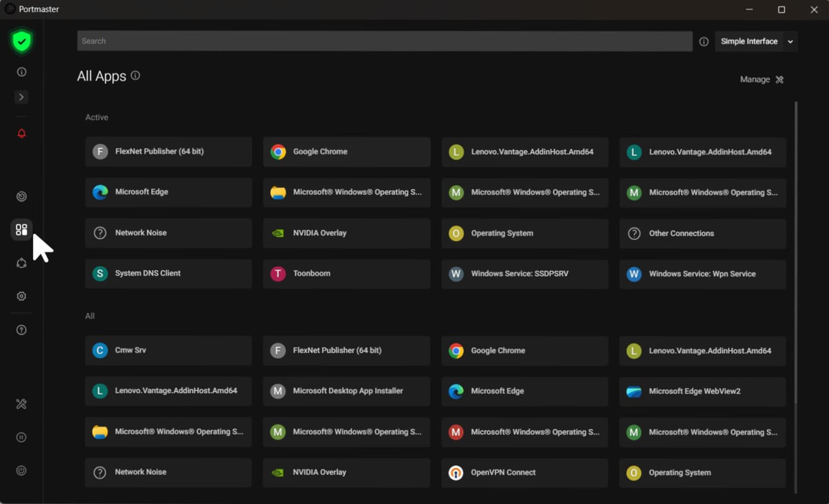
Task: Click the Google Chrome icon under All
Action: click(x=456, y=351)
